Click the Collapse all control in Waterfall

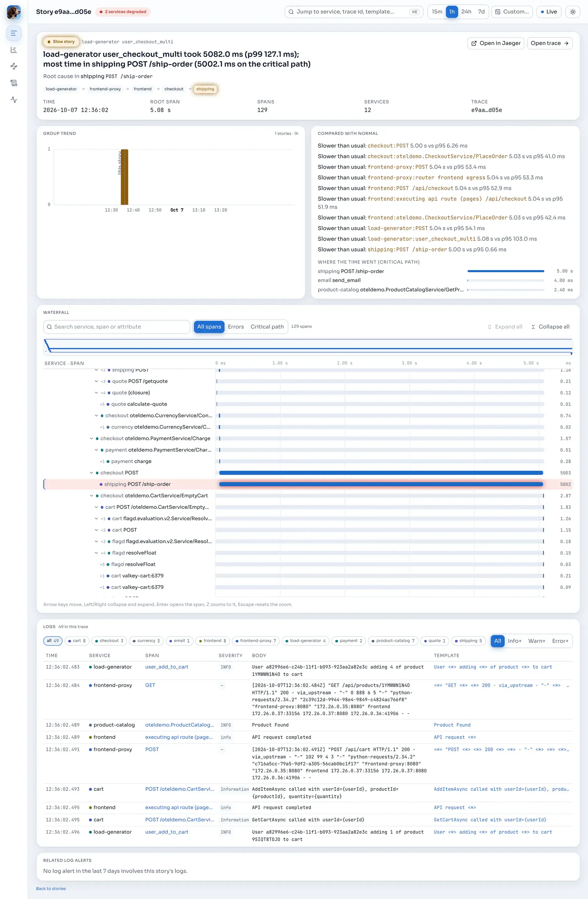550,327
